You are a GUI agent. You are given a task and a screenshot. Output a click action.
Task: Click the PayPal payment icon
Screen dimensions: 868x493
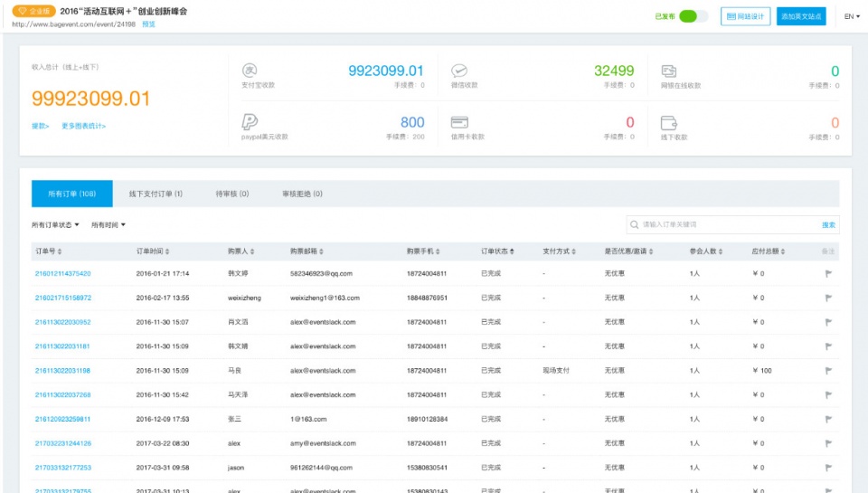pos(250,121)
